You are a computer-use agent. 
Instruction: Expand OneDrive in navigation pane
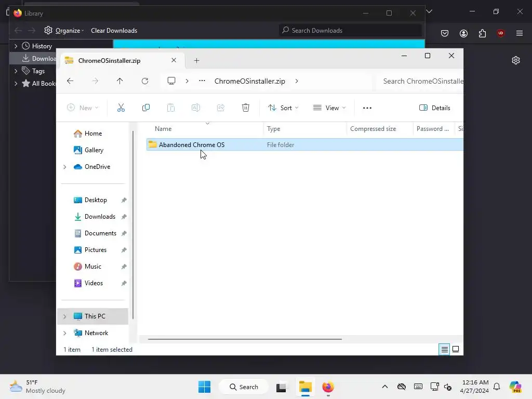tap(65, 167)
